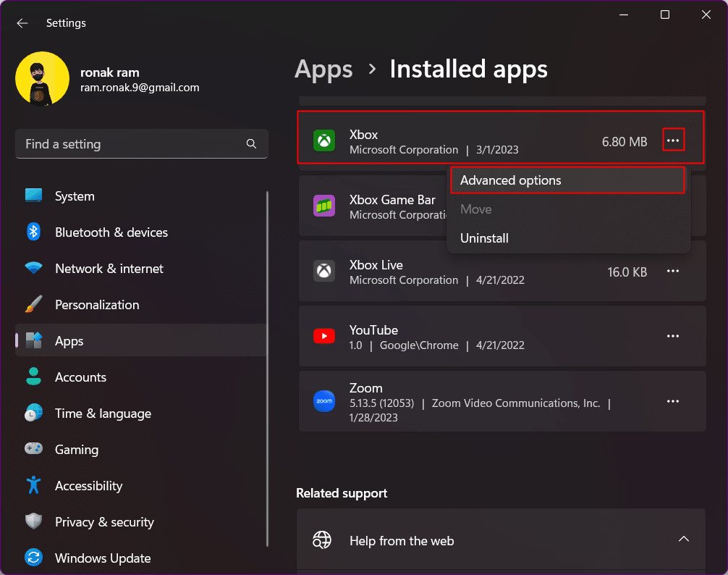Open the Privacy & security shield icon
This screenshot has width=728, height=575.
click(33, 521)
